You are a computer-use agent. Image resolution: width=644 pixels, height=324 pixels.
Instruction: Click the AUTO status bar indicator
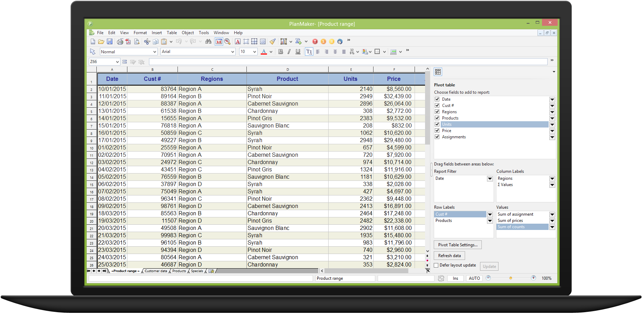coord(474,278)
